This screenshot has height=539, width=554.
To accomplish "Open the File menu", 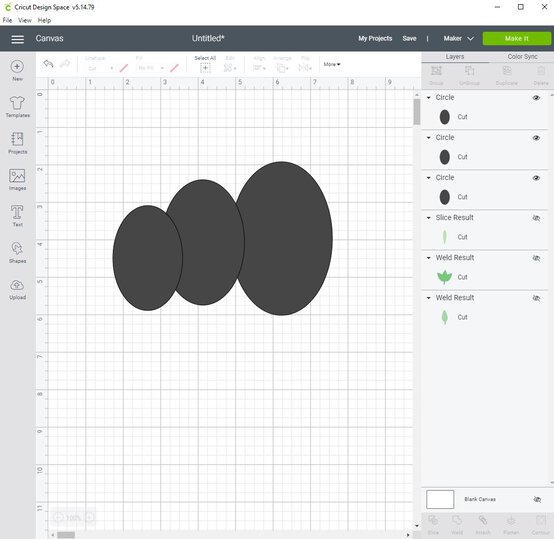I will click(x=7, y=20).
